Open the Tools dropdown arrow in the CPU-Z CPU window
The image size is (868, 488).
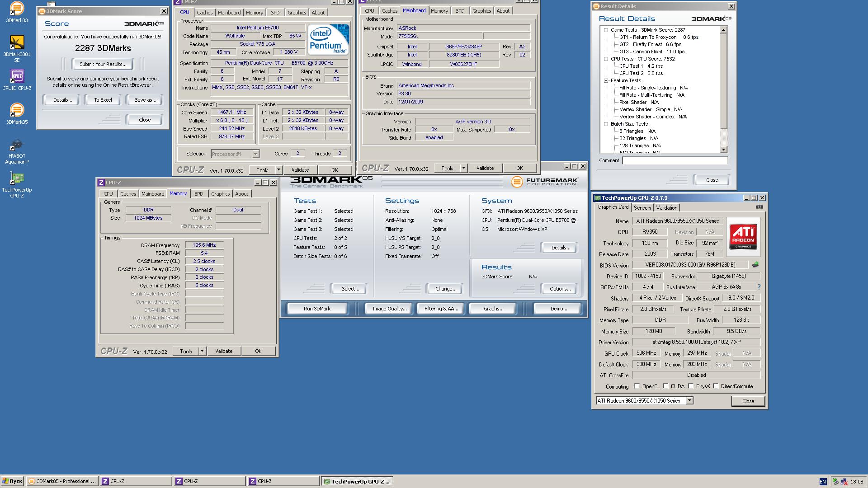click(278, 170)
